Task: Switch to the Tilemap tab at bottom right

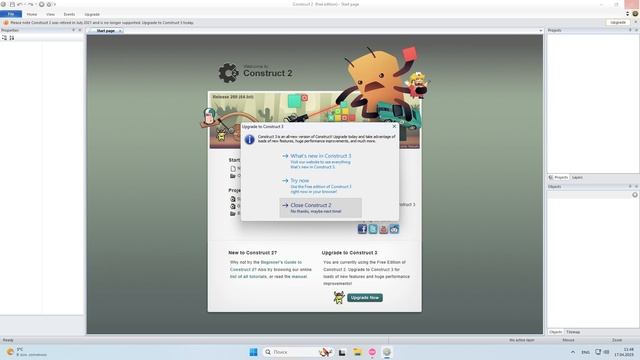Action: coord(573,332)
